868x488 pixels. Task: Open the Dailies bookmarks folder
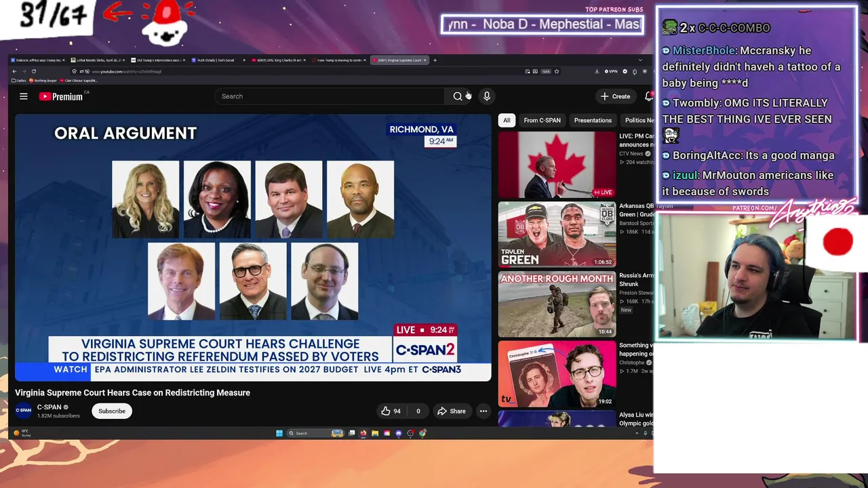[x=20, y=81]
